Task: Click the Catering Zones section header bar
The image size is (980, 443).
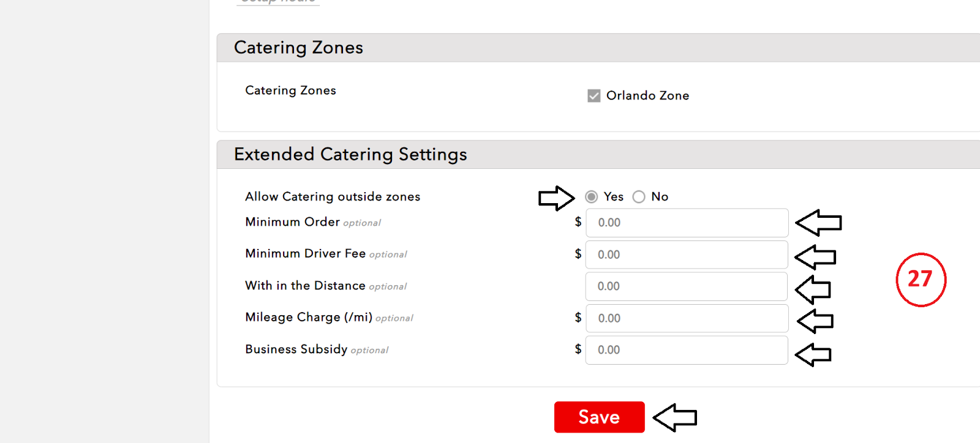Action: [x=298, y=48]
